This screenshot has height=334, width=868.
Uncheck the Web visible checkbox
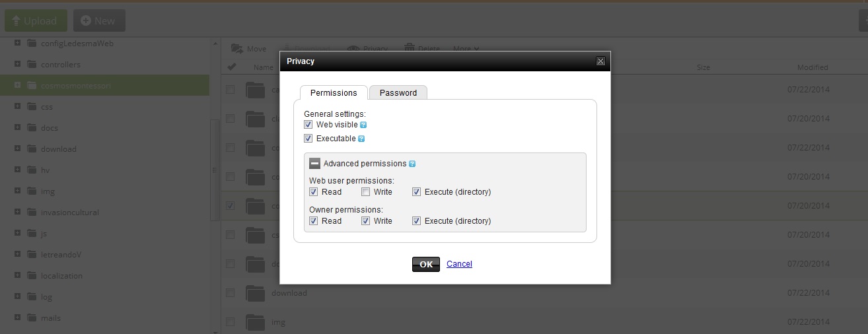(x=308, y=125)
